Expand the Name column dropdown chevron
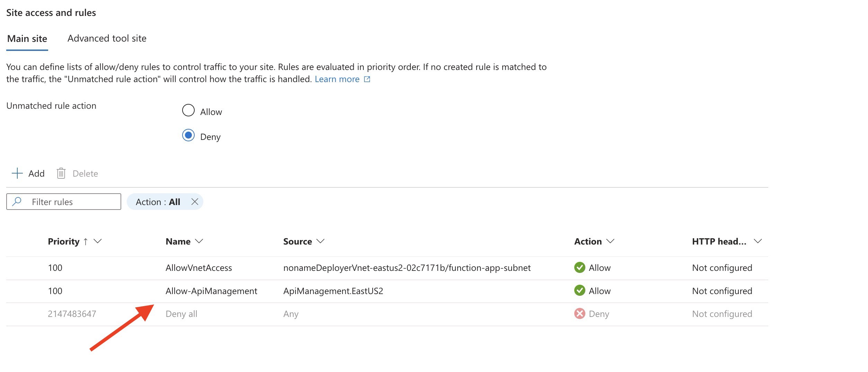868x372 pixels. (199, 241)
